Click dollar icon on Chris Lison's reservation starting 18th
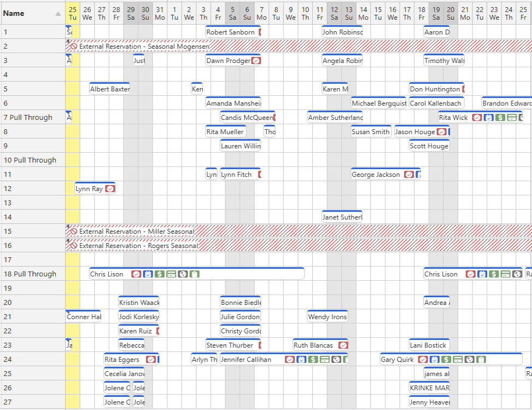 (x=494, y=274)
